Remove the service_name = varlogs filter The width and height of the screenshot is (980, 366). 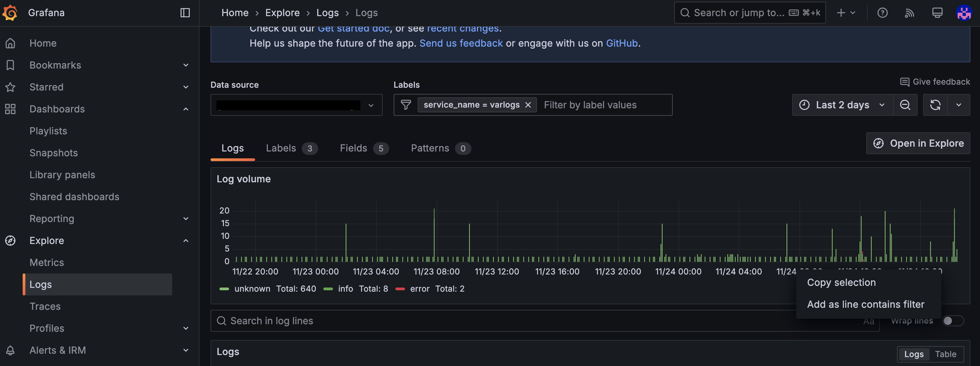pyautogui.click(x=528, y=105)
